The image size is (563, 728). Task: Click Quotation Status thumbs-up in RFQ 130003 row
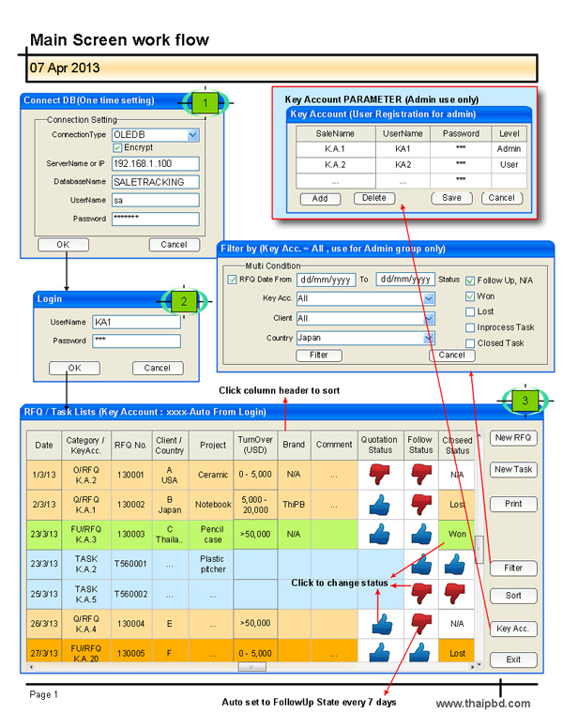tap(378, 534)
